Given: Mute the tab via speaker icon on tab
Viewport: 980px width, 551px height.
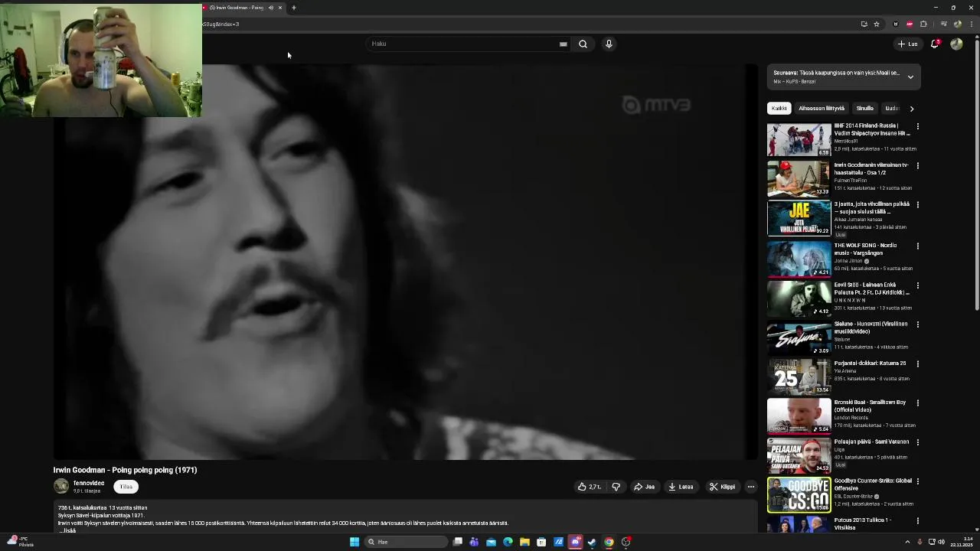Looking at the screenshot, I should point(270,8).
